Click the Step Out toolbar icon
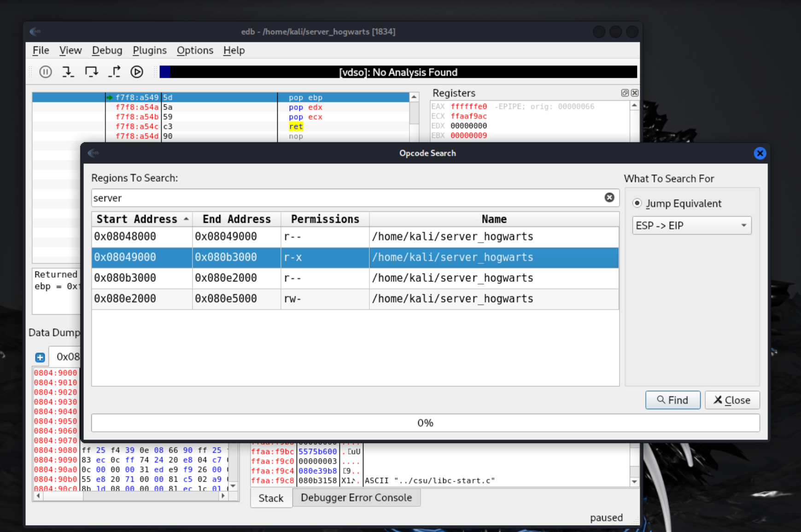Screen dimensions: 801x532 pyautogui.click(x=114, y=72)
